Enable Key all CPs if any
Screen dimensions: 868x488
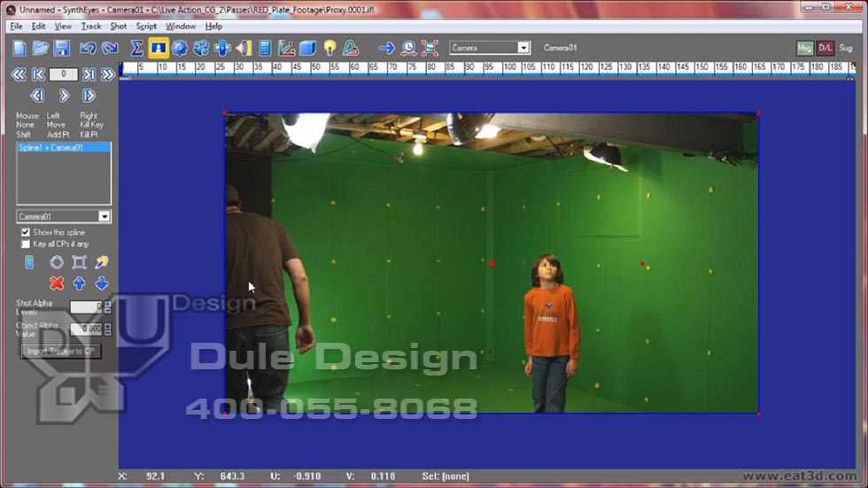pyautogui.click(x=26, y=244)
